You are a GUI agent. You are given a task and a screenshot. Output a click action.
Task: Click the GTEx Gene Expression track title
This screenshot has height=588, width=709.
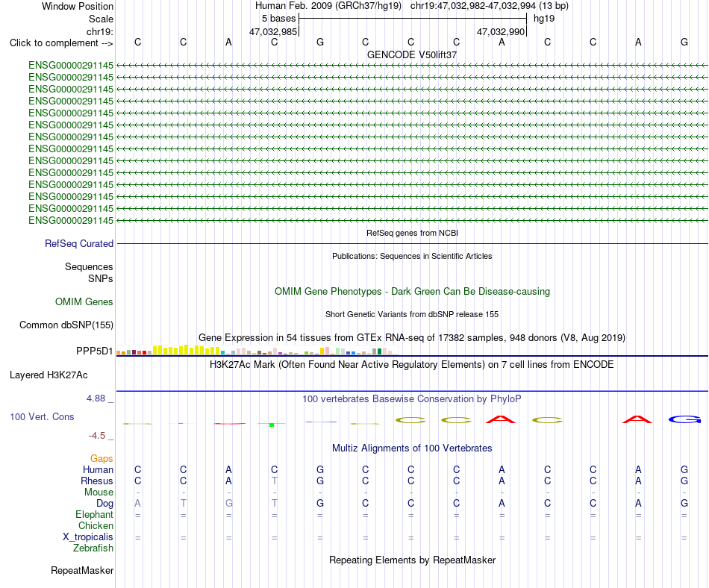coord(412,337)
